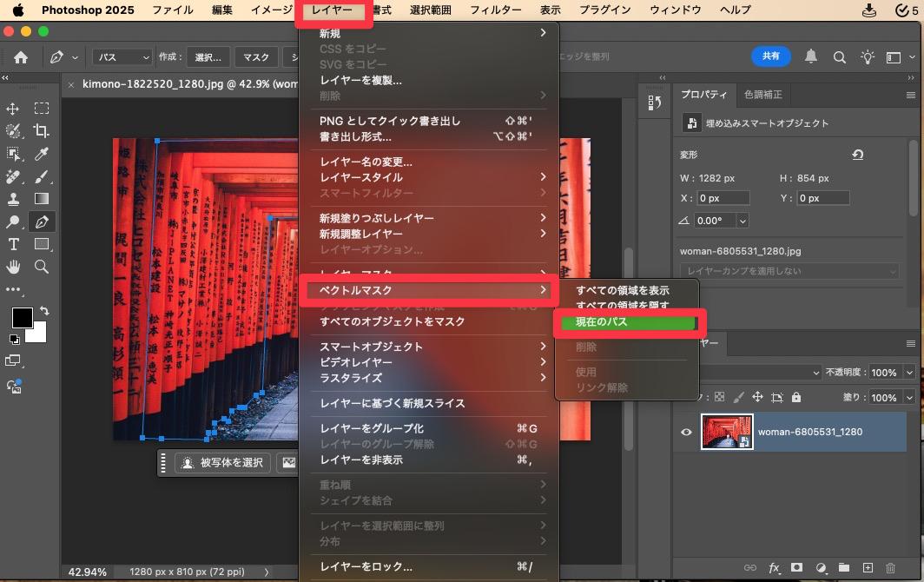Select the Rectangular Marquee tool
The image size is (924, 582).
pyautogui.click(x=42, y=108)
